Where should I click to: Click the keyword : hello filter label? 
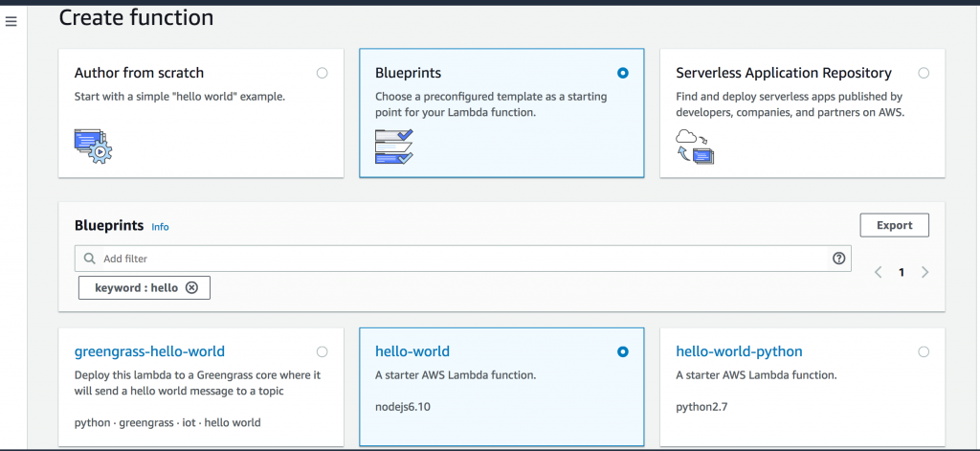(136, 287)
